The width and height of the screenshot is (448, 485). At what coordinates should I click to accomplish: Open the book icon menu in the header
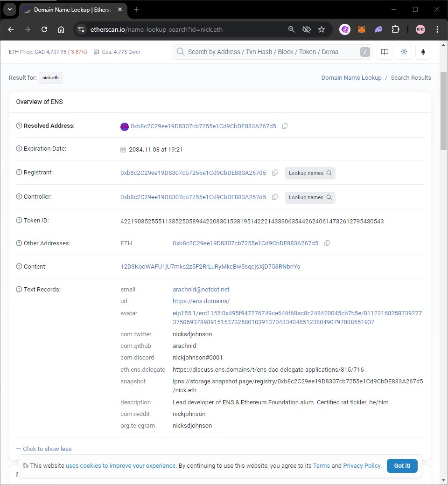[x=385, y=52]
